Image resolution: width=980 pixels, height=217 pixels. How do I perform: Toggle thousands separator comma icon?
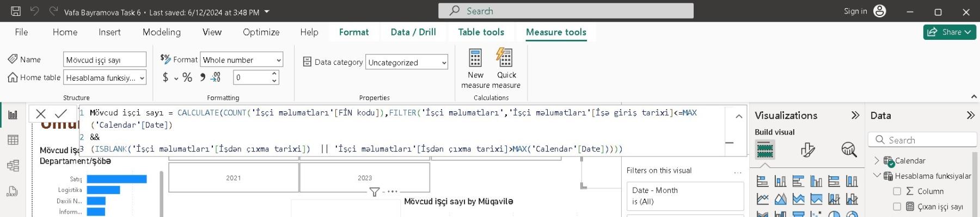pos(203,77)
